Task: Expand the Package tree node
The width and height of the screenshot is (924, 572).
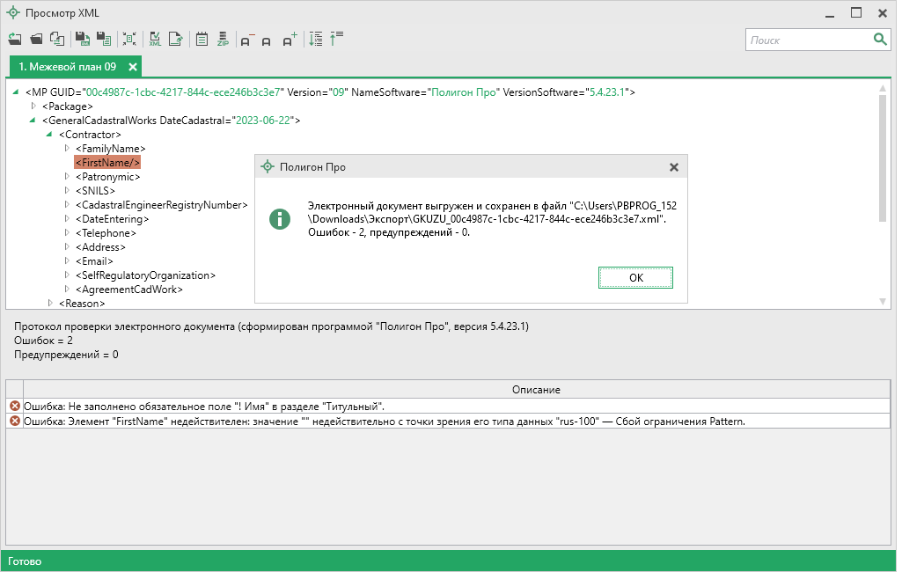Action: tap(33, 106)
